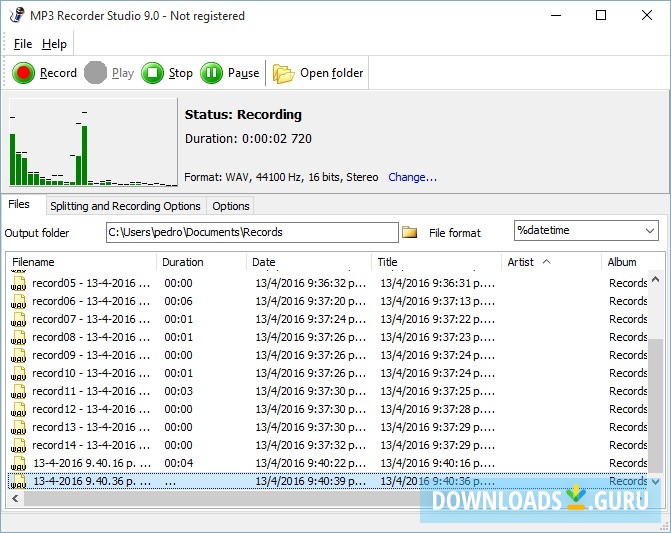
Task: Open Splitting and Recording Options tab
Action: pyautogui.click(x=125, y=206)
